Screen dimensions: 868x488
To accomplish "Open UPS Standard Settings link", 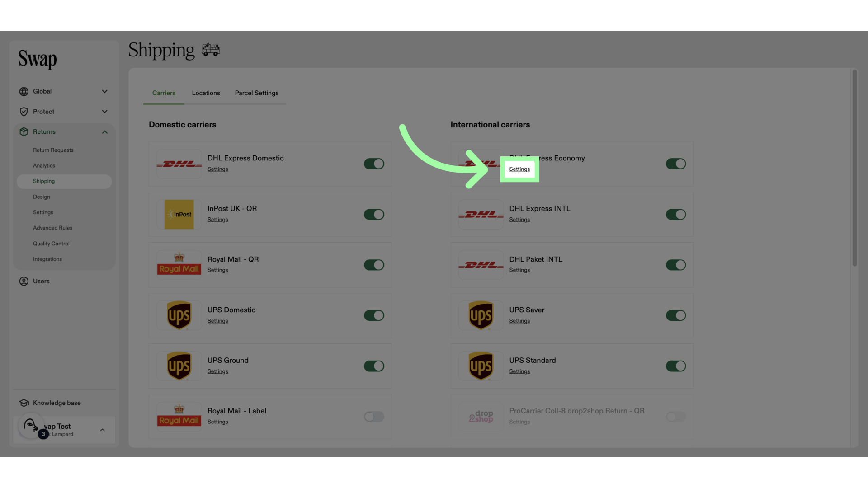I will click(519, 371).
